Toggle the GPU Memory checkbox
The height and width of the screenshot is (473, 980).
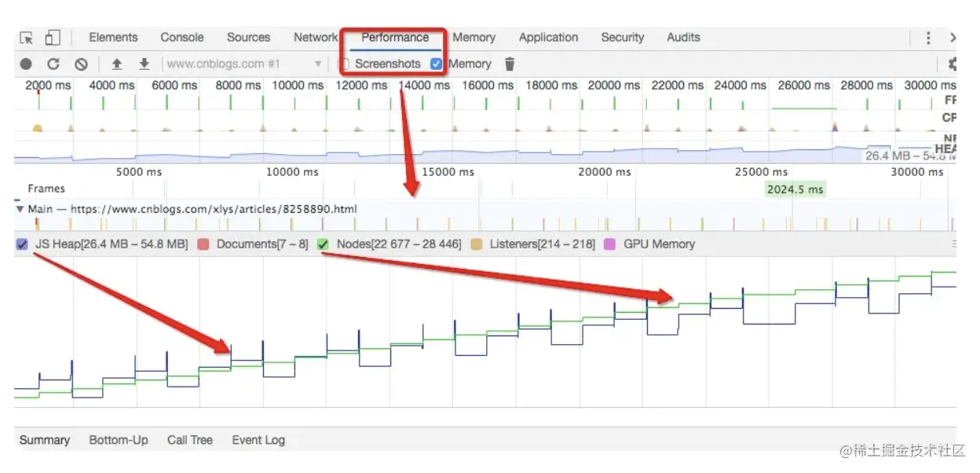(610, 244)
